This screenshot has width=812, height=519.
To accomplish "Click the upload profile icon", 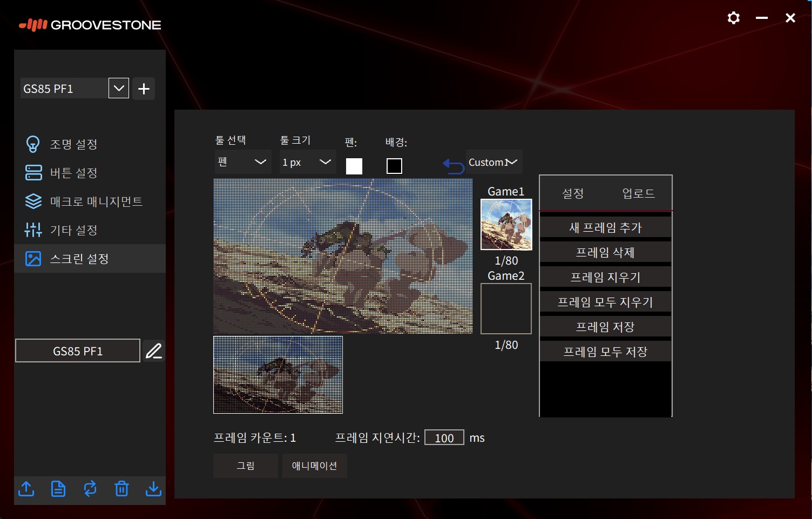I will click(26, 489).
